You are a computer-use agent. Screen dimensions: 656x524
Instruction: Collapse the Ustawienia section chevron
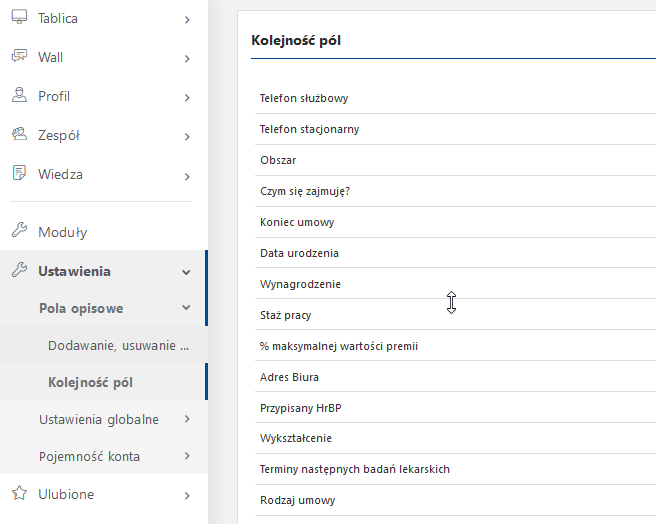tap(187, 272)
